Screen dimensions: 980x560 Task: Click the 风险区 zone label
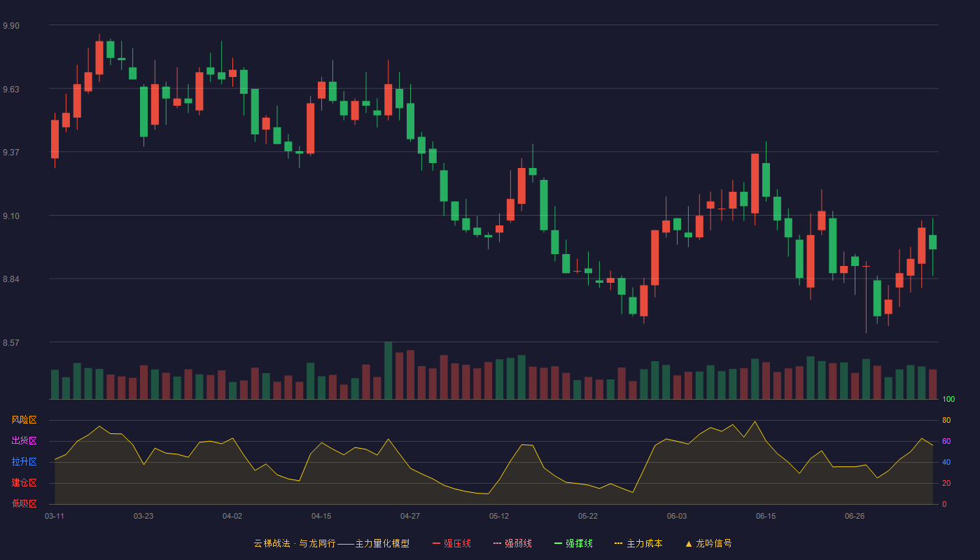point(24,420)
